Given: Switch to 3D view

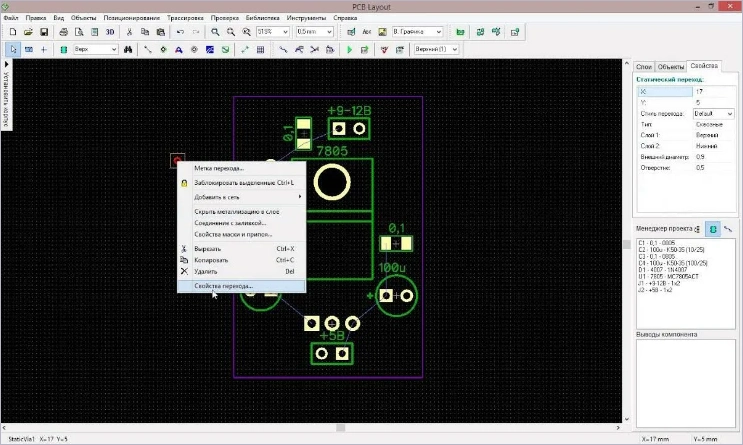Looking at the screenshot, I should [111, 32].
